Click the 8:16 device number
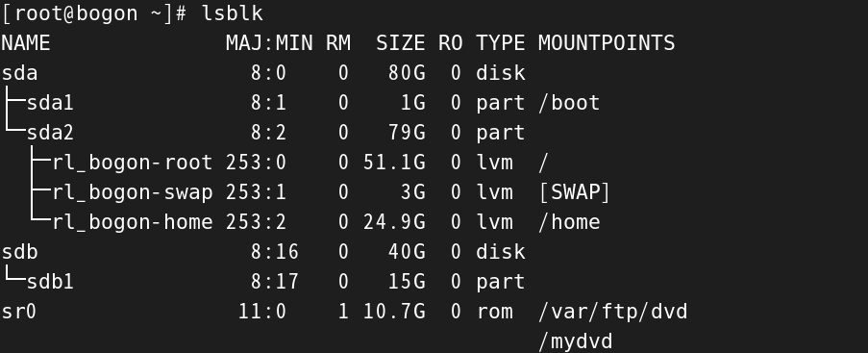 [x=275, y=252]
